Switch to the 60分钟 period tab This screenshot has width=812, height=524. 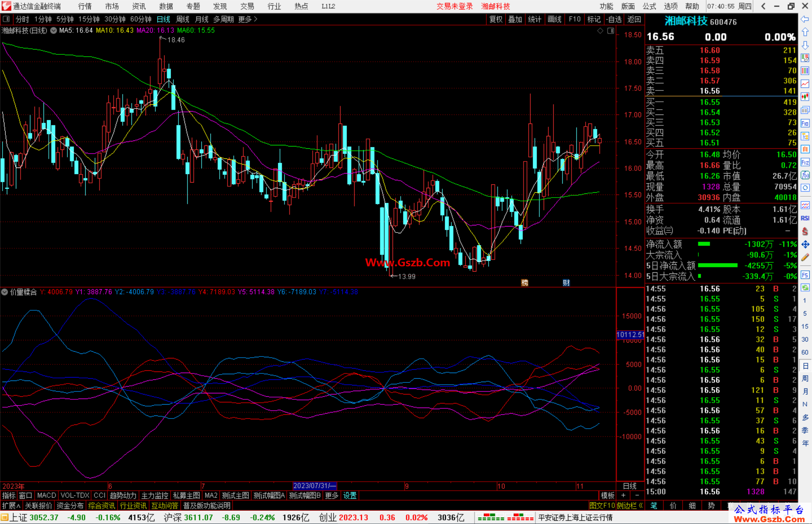[141, 19]
